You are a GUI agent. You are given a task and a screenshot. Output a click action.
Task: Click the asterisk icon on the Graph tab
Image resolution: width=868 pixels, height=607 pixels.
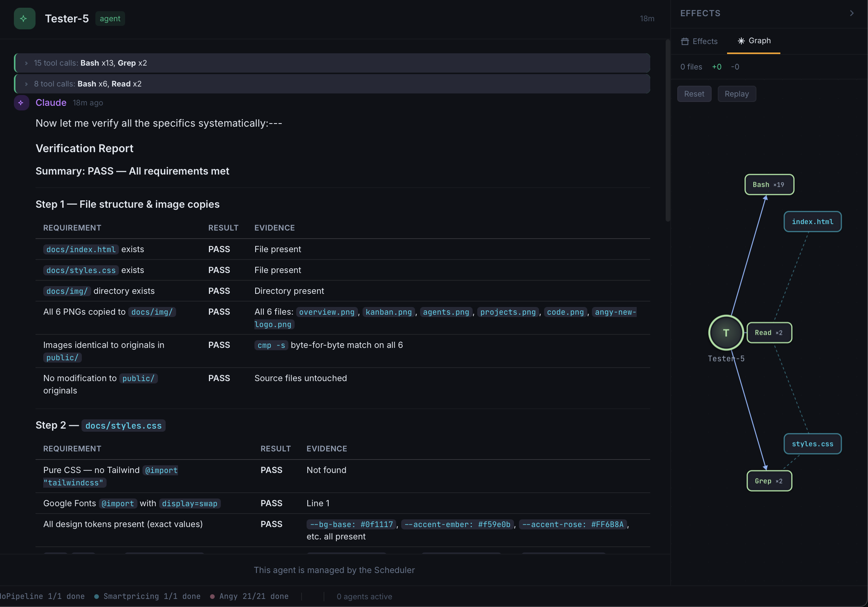tap(741, 41)
